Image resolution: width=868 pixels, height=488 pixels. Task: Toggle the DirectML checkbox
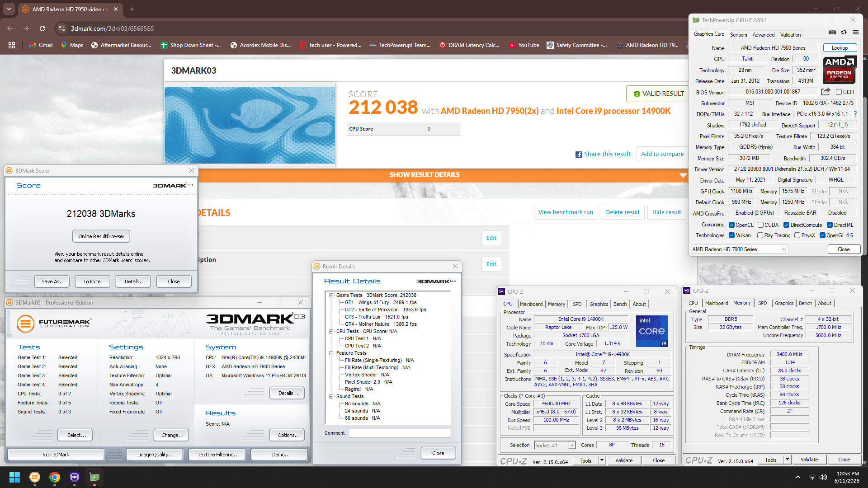point(830,225)
